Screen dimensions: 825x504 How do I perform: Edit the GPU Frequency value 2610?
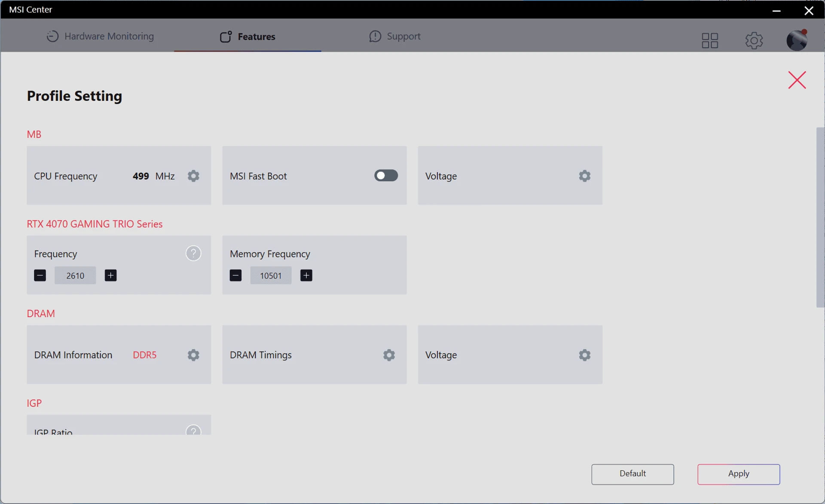coord(75,275)
